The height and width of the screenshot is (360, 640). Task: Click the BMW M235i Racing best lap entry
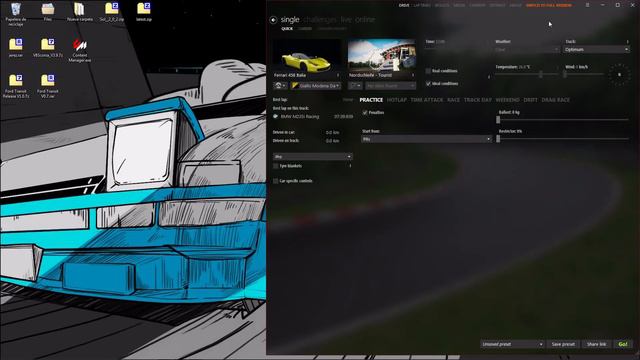[x=313, y=116]
